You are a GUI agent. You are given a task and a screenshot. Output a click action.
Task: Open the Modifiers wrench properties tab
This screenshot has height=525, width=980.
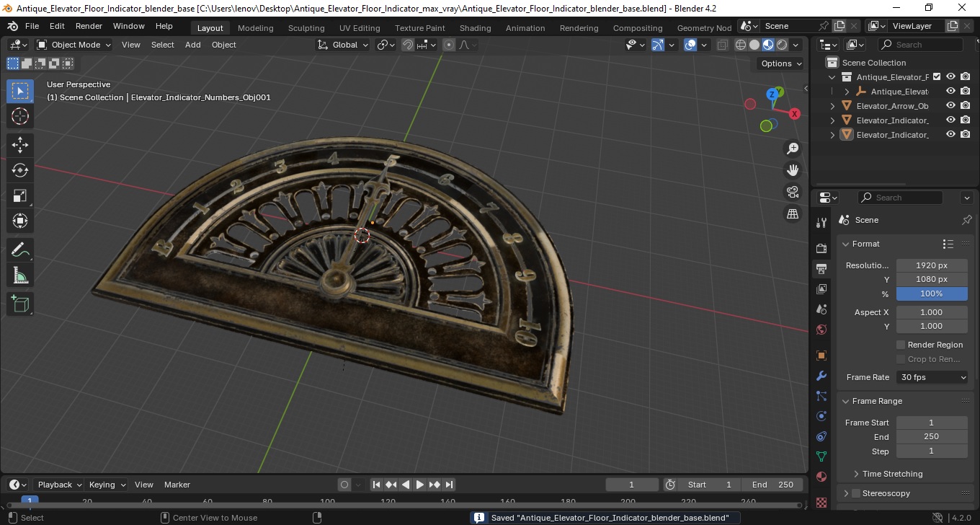pos(821,376)
